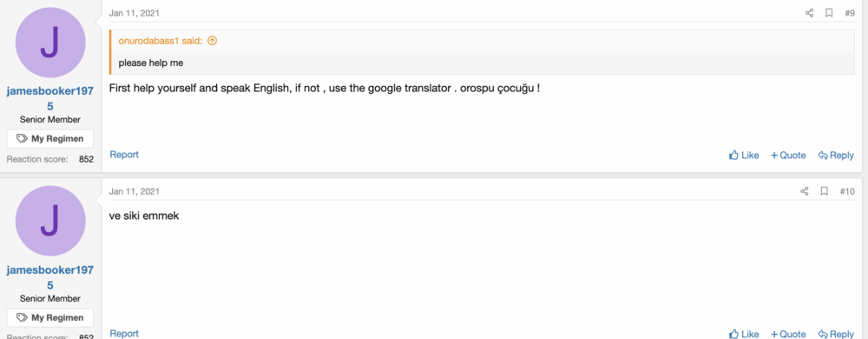This screenshot has width=868, height=339.
Task: Click the share icon on post #9
Action: click(x=809, y=13)
